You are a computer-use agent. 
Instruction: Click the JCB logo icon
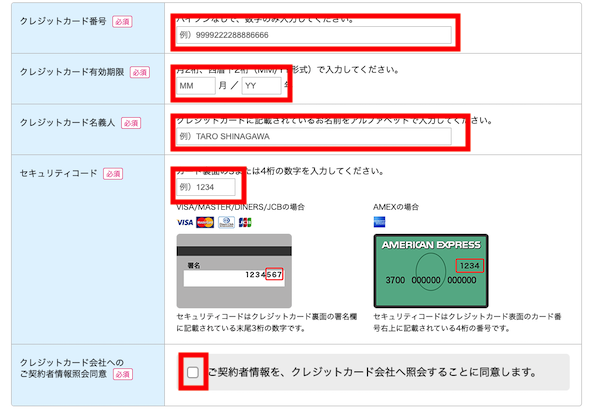(245, 222)
